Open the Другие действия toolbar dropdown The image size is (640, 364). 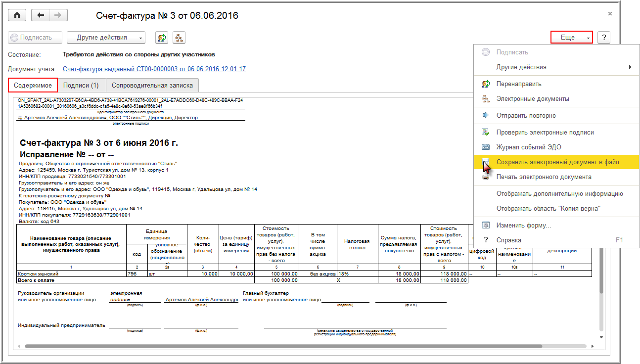[x=106, y=38]
